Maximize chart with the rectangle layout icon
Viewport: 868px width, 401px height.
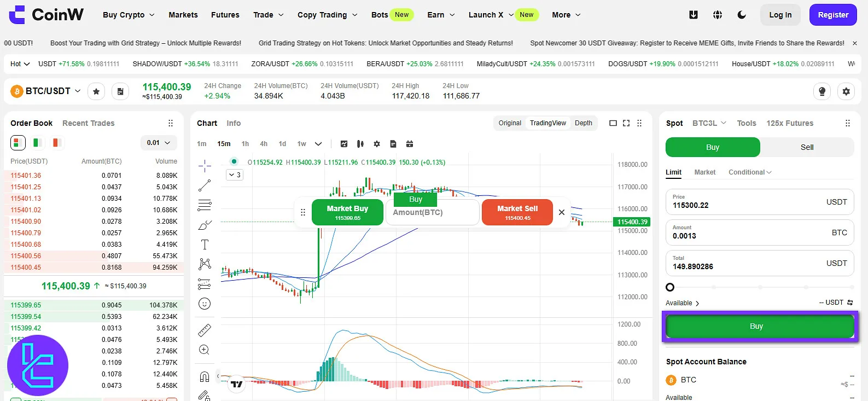point(613,123)
